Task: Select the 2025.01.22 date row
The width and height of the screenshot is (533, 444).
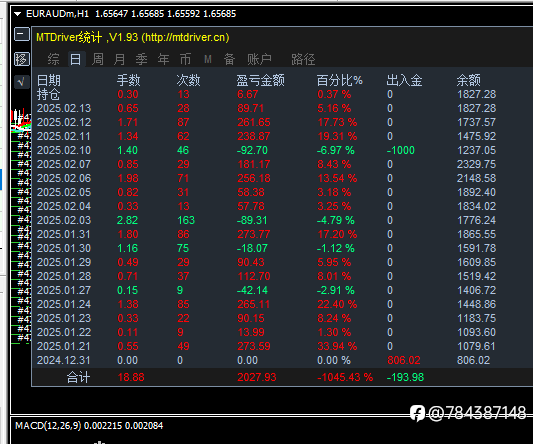Action: [x=64, y=332]
